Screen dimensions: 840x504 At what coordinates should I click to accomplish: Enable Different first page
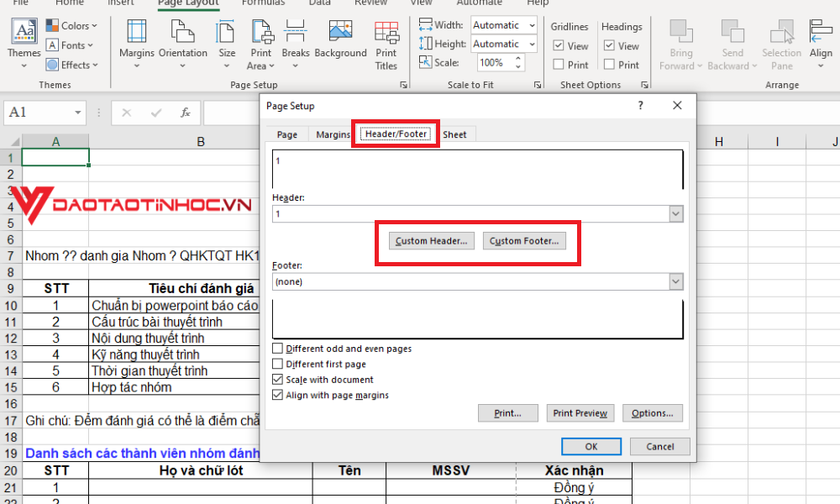[277, 364]
